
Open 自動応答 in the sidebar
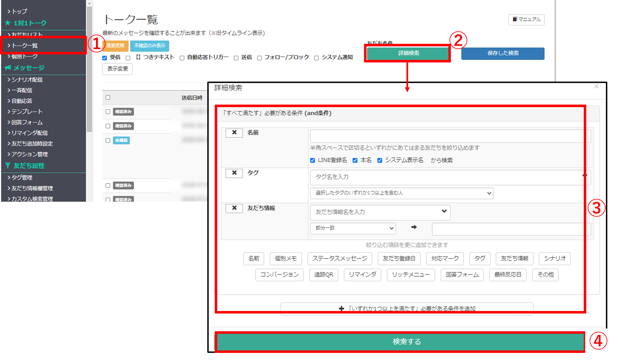22,101
